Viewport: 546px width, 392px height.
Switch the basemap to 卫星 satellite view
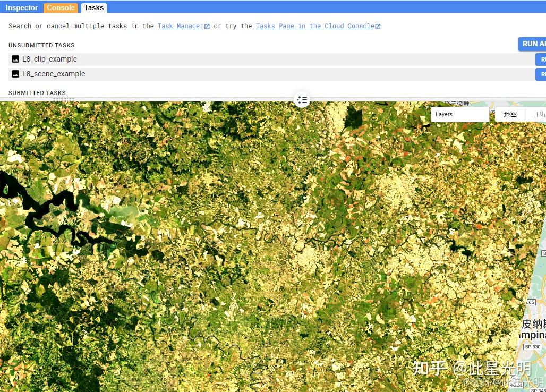coord(541,114)
